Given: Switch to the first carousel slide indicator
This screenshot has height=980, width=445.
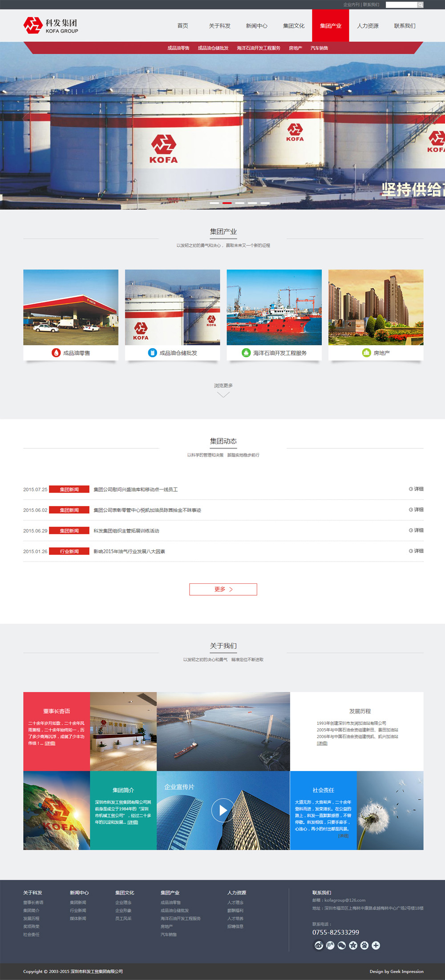Looking at the screenshot, I should [214, 203].
